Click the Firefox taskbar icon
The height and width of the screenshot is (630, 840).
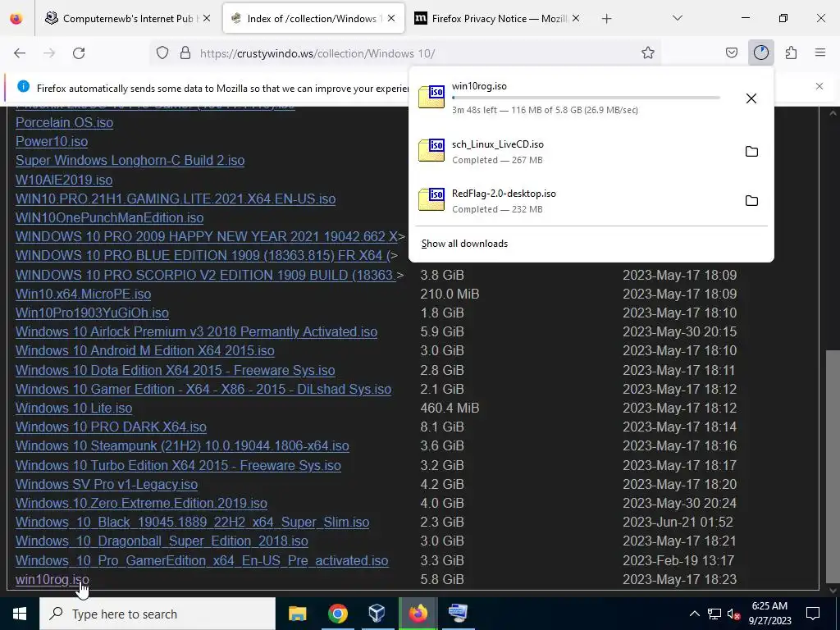[x=418, y=614]
